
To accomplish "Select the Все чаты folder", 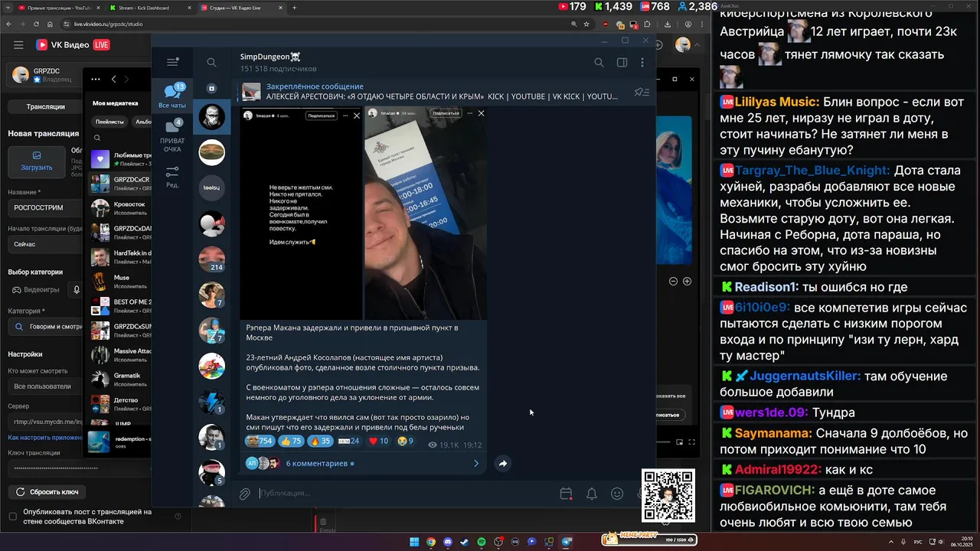I will click(x=172, y=97).
